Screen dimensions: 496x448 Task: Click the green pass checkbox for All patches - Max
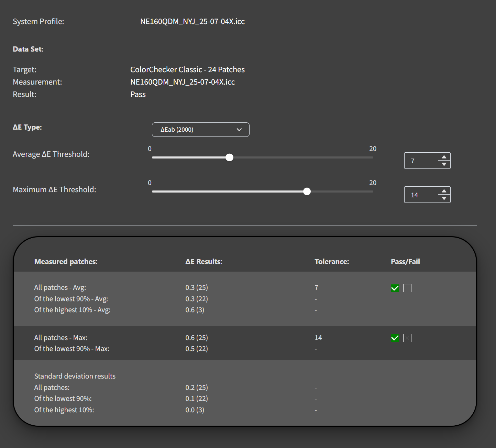[395, 338]
